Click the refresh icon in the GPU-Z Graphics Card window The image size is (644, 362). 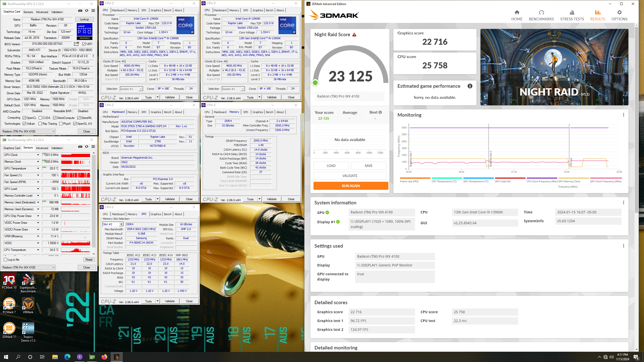coord(87,11)
